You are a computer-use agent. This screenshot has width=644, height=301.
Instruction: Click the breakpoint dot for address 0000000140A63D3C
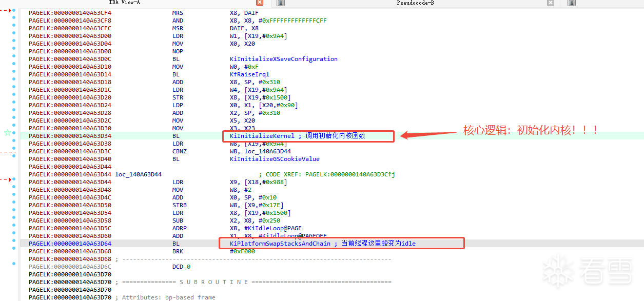[14, 149]
